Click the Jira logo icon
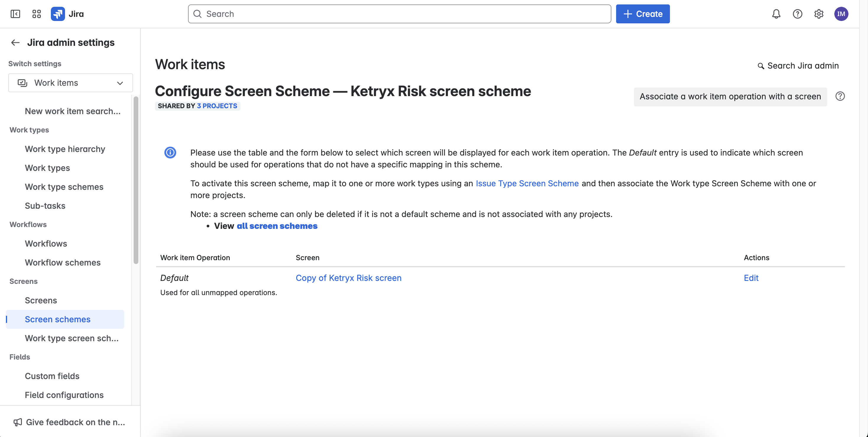Screen dimensions: 868x437 tap(58, 14)
